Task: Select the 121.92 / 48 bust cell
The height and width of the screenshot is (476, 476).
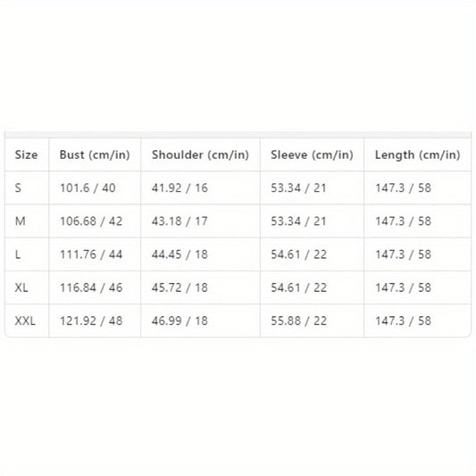Action: [91, 321]
